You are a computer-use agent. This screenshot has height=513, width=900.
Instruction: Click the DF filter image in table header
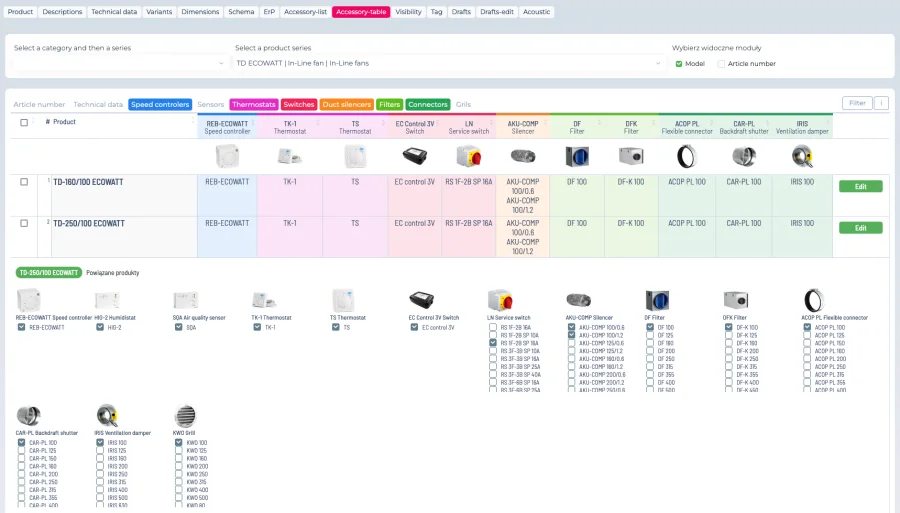[577, 156]
